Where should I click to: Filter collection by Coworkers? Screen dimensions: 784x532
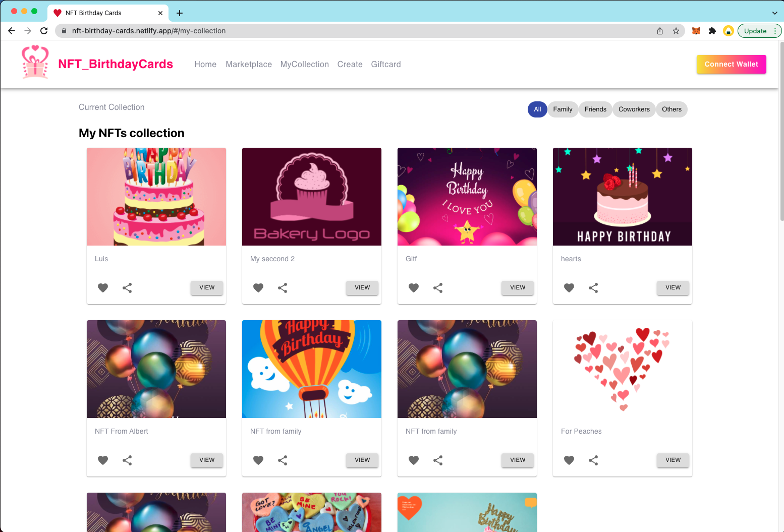click(634, 109)
